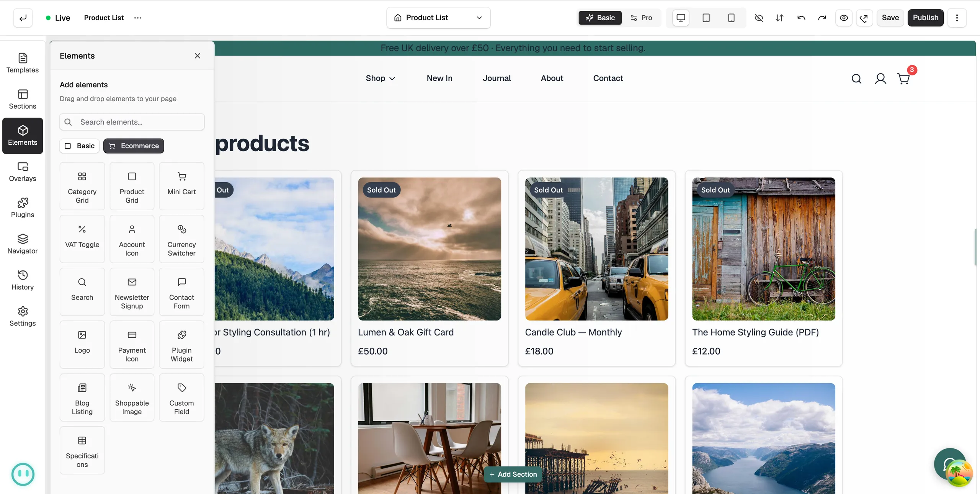
Task: Select the Currency Switcher element
Action: [181, 239]
